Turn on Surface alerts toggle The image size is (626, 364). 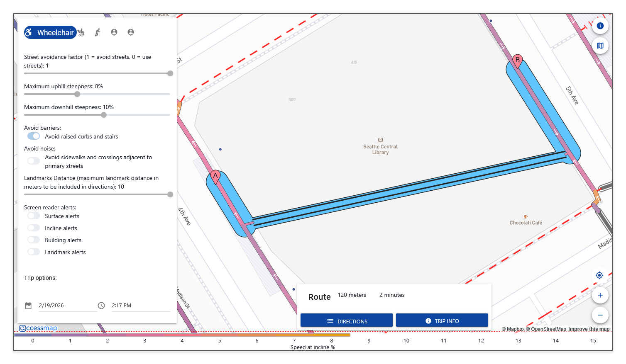[x=34, y=216]
